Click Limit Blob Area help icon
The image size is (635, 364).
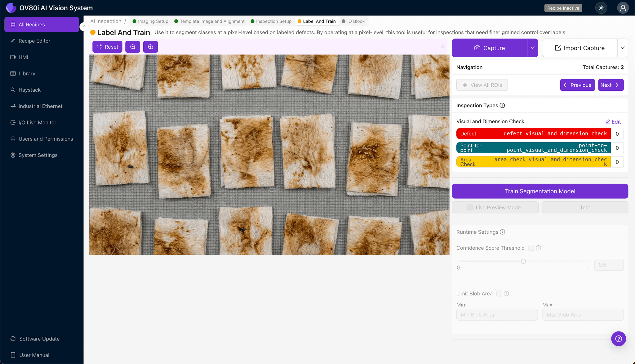pyautogui.click(x=506, y=293)
